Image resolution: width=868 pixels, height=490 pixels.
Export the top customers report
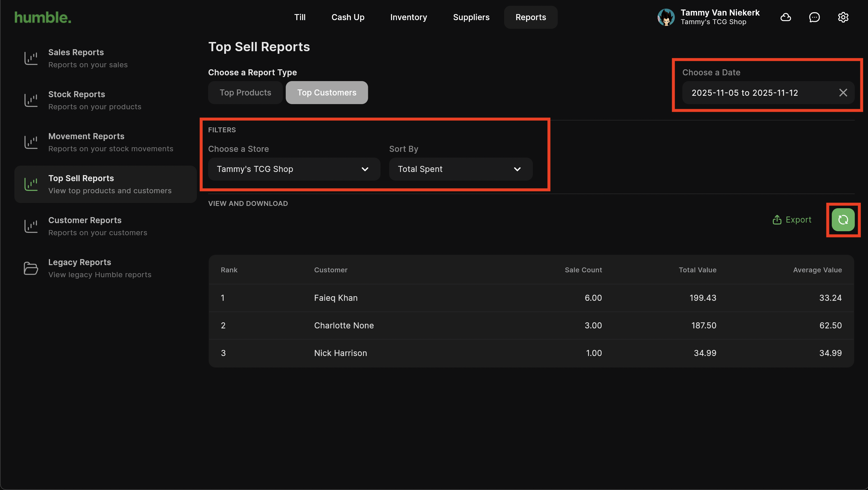[792, 220]
